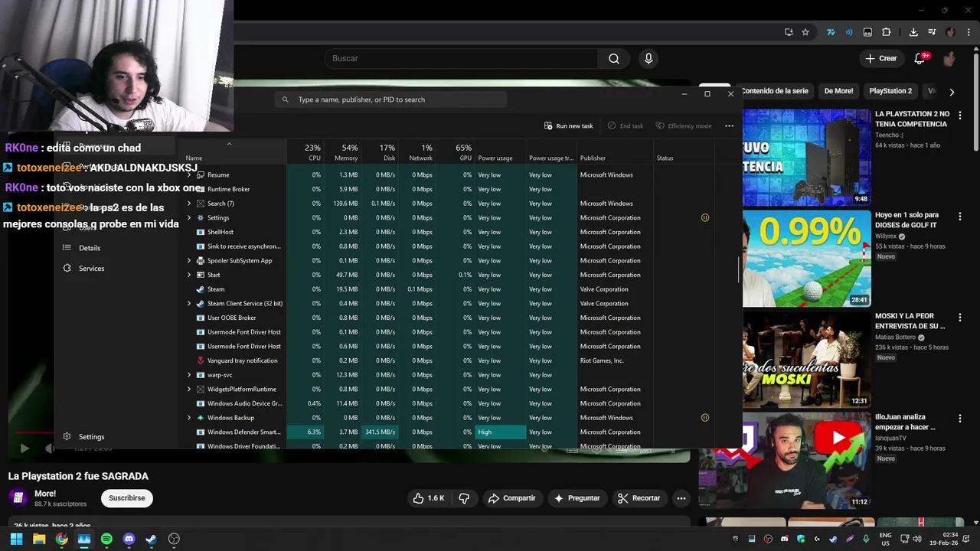Expand the Resume process row
The width and height of the screenshot is (980, 551).
(x=189, y=174)
